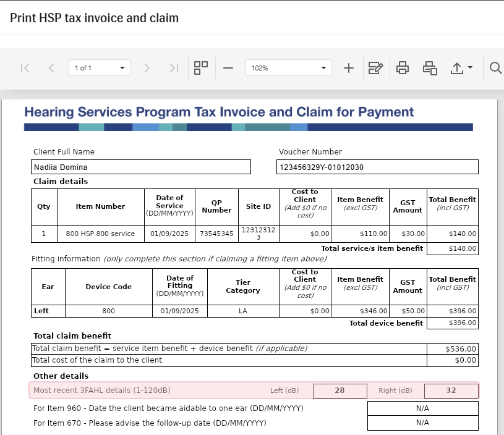504x435 pixels.
Task: Enable editing fields mode
Action: (x=375, y=68)
